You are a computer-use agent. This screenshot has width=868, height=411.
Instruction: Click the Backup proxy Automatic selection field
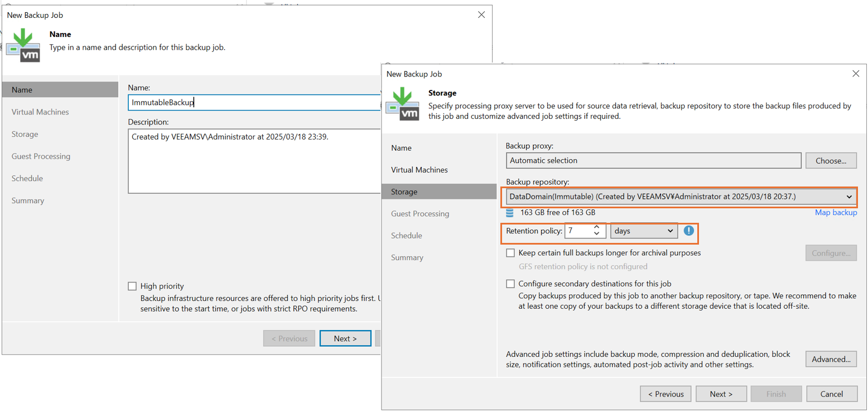coord(653,160)
